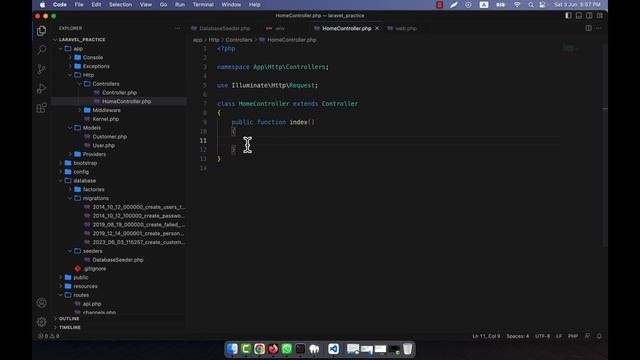Click the feedback icon in status bar
This screenshot has width=640, height=360.
[587, 336]
